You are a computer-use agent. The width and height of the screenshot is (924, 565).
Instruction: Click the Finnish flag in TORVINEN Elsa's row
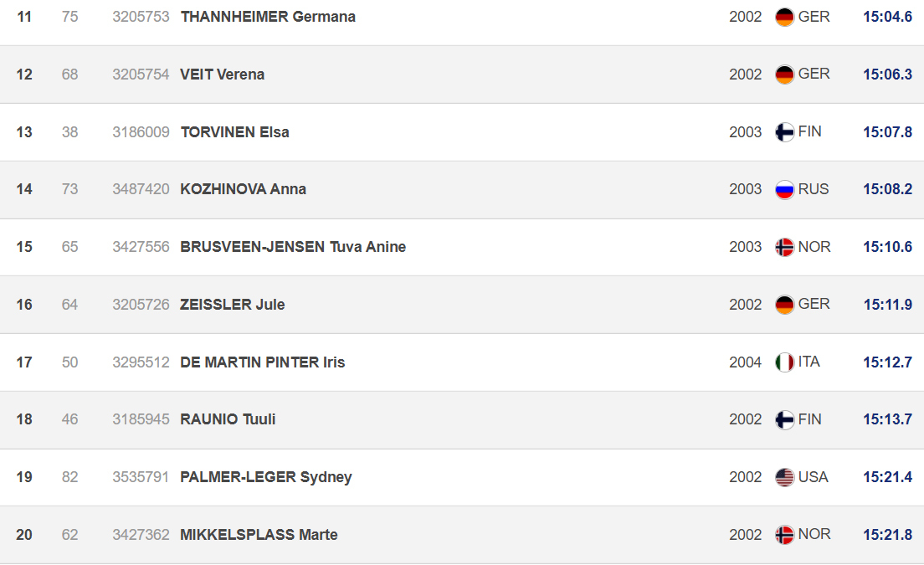pyautogui.click(x=784, y=132)
